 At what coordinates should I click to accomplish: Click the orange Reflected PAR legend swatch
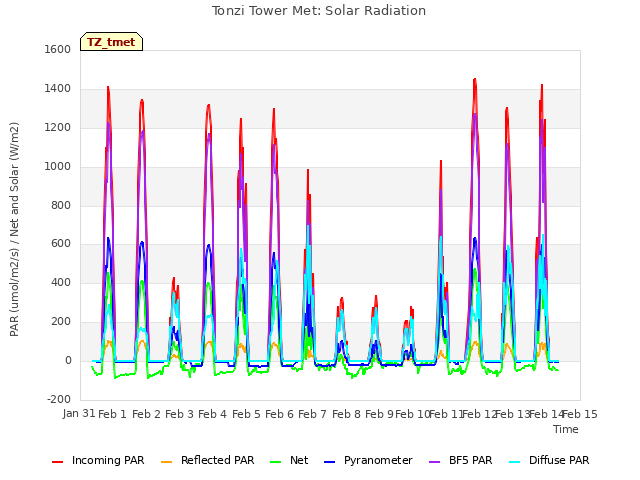click(x=167, y=462)
